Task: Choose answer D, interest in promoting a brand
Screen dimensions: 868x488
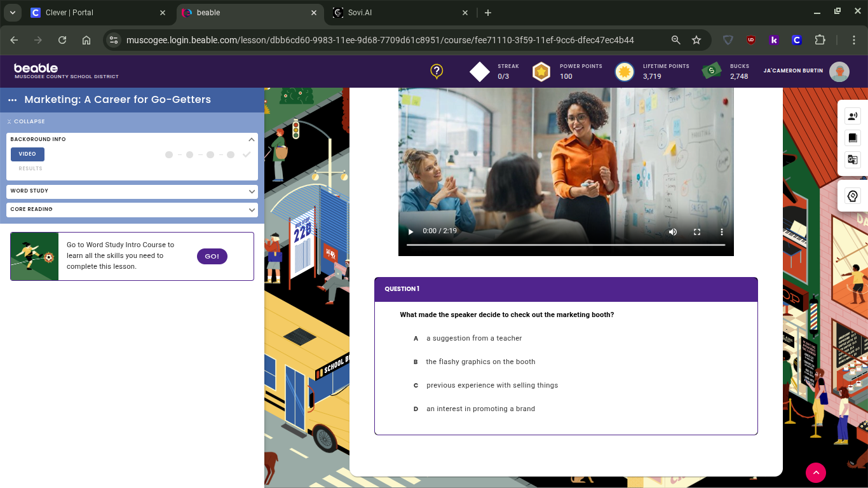Action: click(x=480, y=409)
